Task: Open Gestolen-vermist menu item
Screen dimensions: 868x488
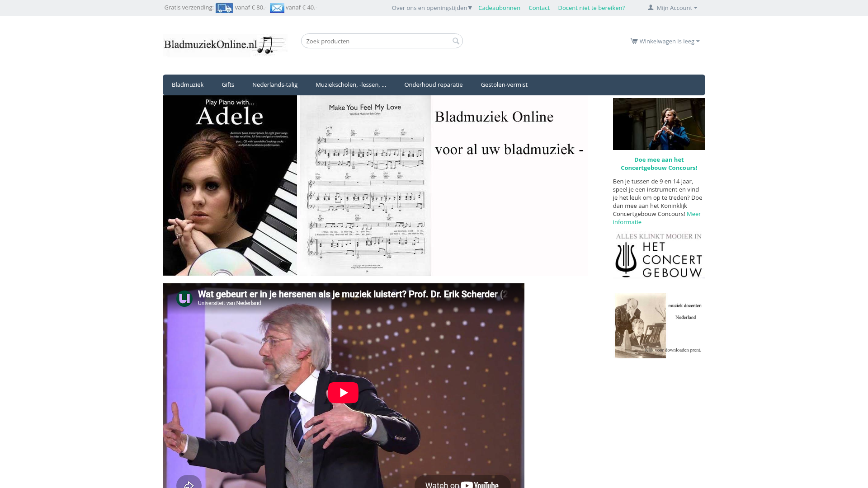Action: [x=504, y=84]
